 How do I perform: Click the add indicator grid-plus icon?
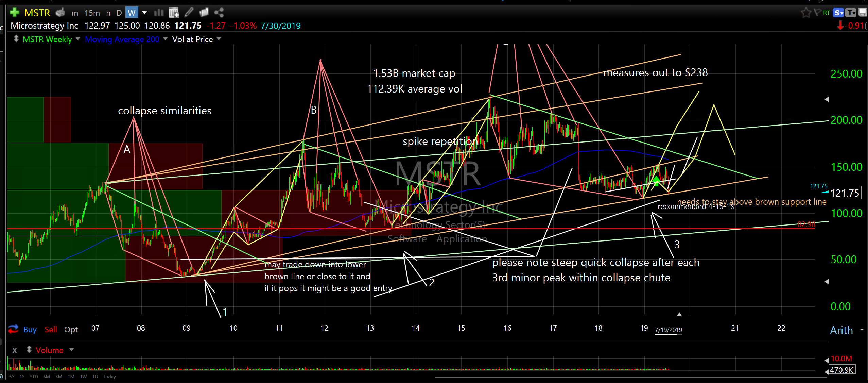click(174, 13)
